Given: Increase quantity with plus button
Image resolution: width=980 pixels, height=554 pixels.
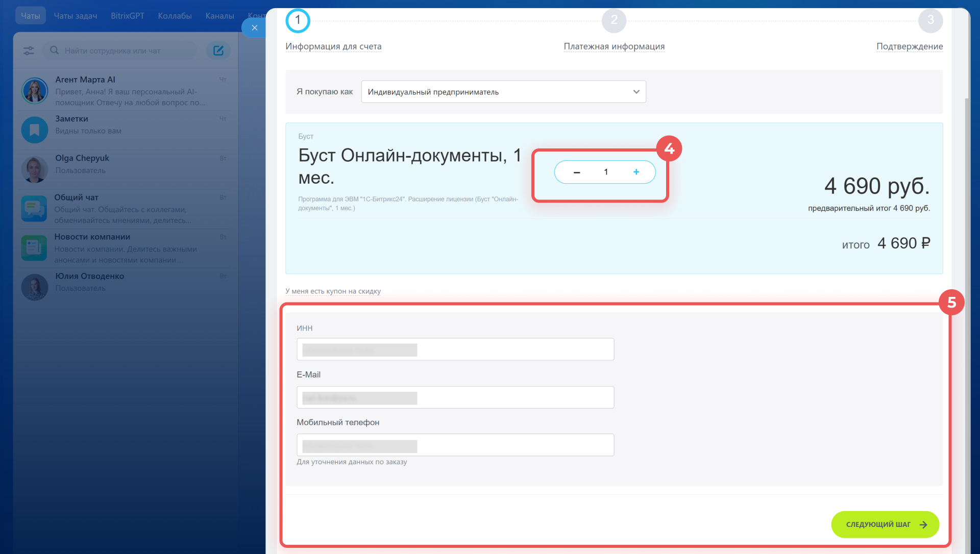Looking at the screenshot, I should tap(636, 172).
